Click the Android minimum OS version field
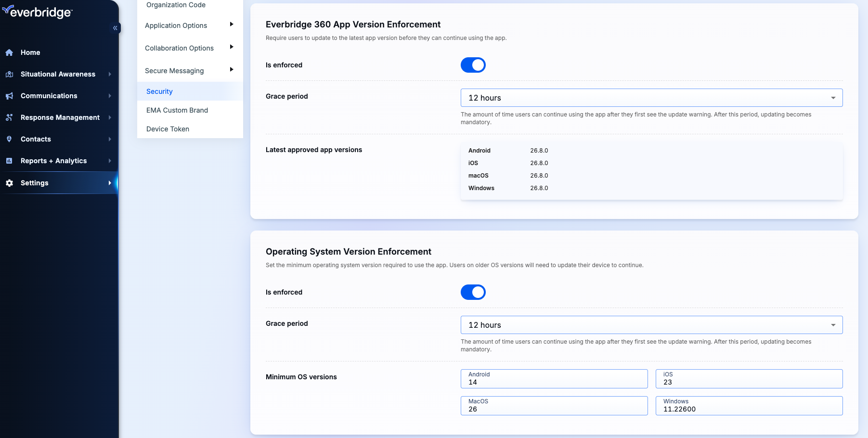The height and width of the screenshot is (438, 868). pyautogui.click(x=554, y=379)
